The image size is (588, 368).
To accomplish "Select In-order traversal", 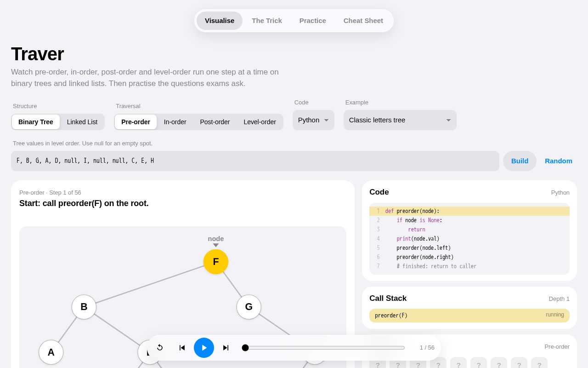I will coord(175,122).
